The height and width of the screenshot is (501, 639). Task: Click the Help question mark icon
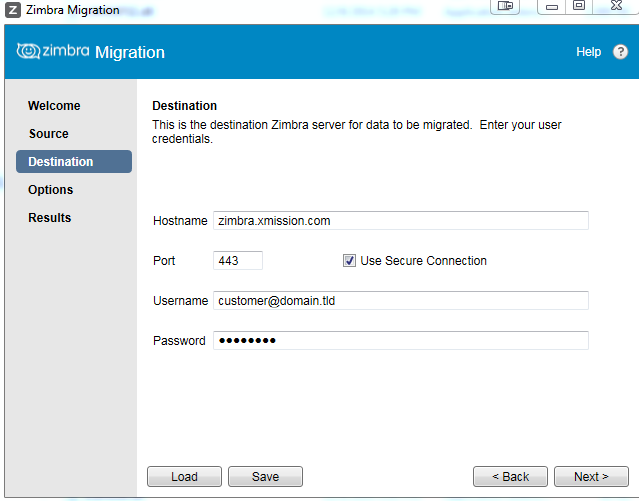pyautogui.click(x=620, y=52)
